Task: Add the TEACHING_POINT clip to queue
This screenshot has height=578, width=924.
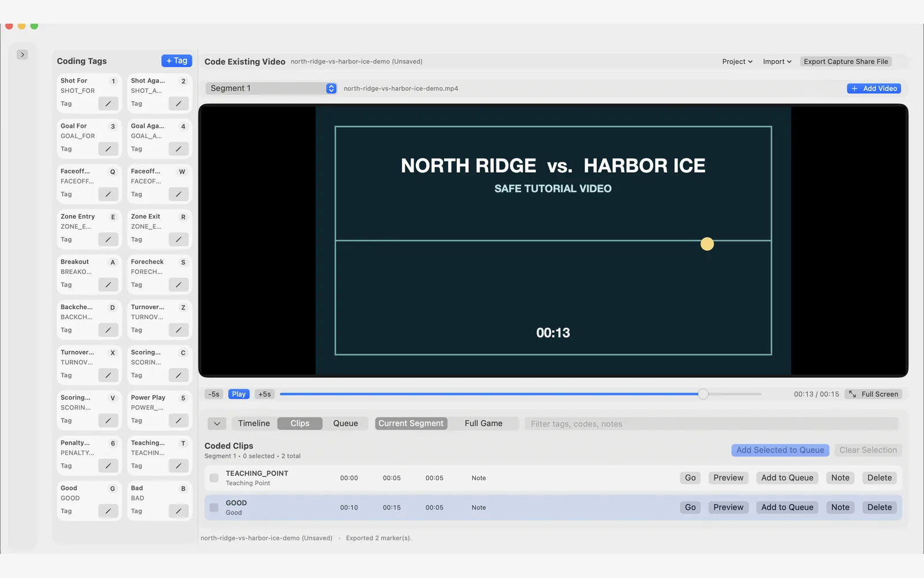Action: point(787,478)
